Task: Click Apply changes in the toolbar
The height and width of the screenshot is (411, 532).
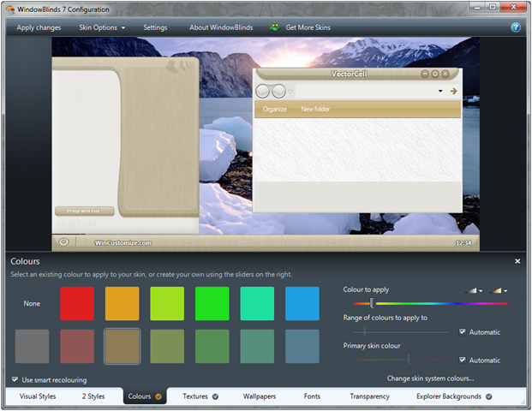Action: click(38, 27)
